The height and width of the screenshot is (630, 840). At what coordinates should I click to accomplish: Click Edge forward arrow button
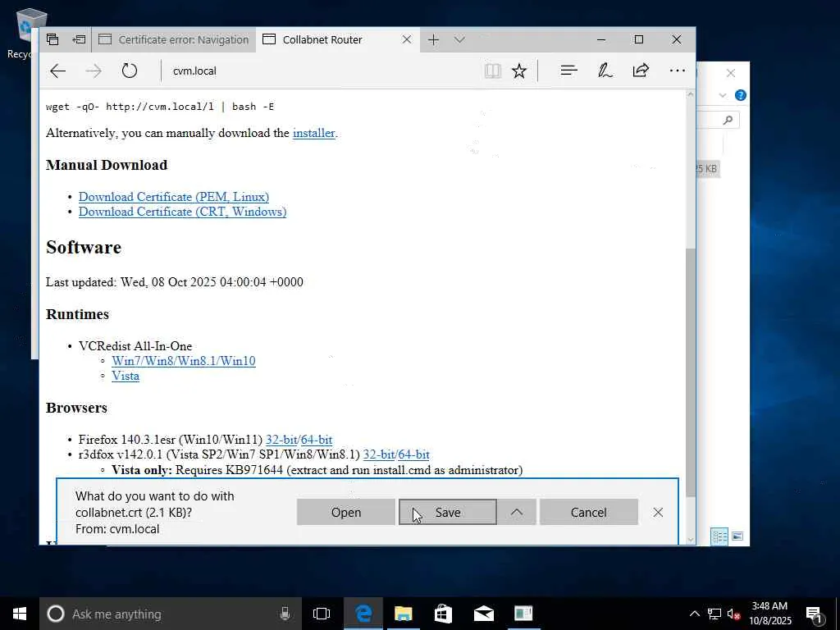(94, 71)
